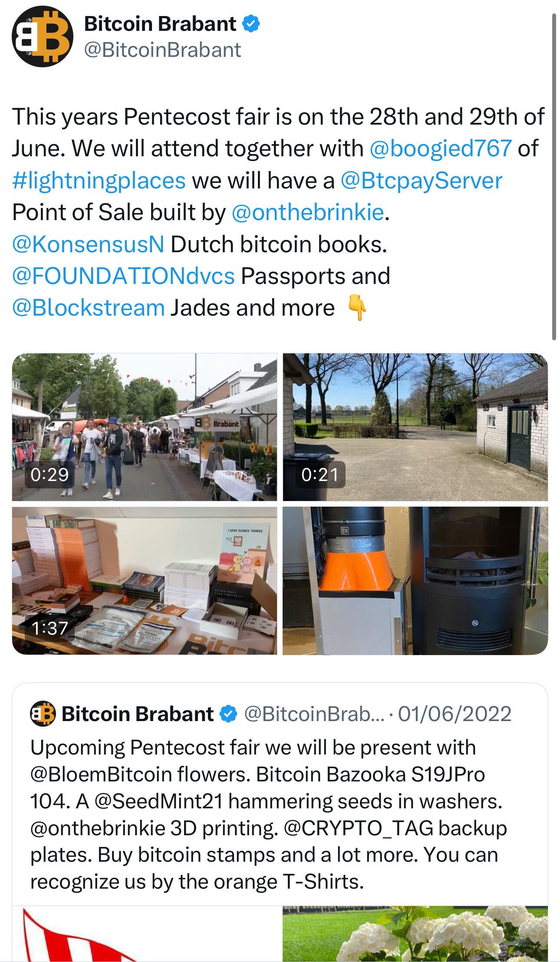Viewport: 560px width, 962px height.
Task: Open the @FOUNDATIONdvcs mention
Action: (x=123, y=276)
